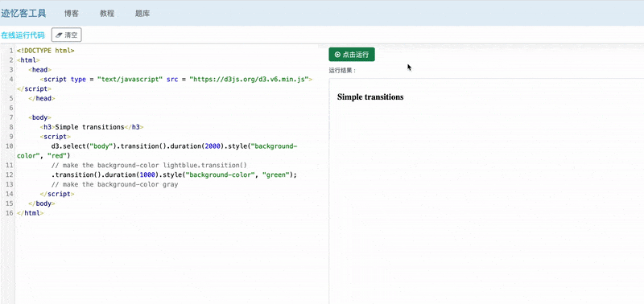Viewport: 644px width, 304px height.
Task: Click the opening <script> tag on line 9
Action: tap(55, 137)
